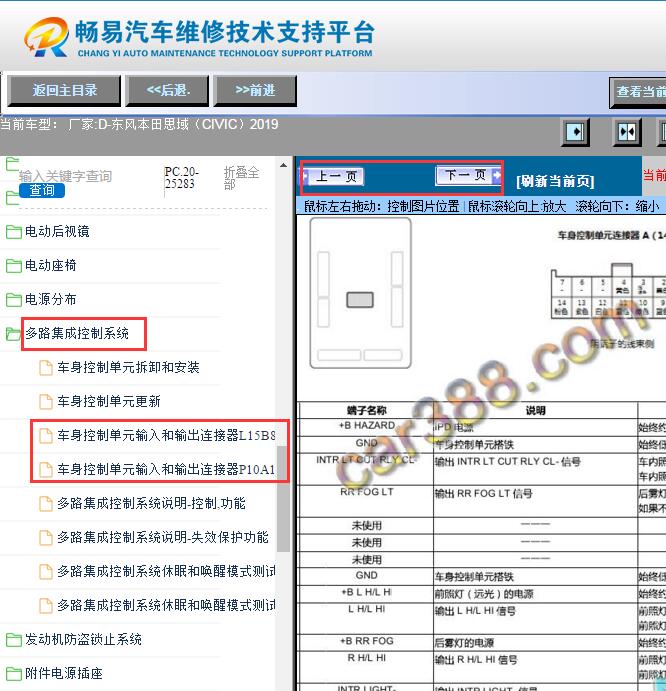Click the document icon beside 失效保护功能 entry
This screenshot has width=666, height=691.
coord(46,537)
